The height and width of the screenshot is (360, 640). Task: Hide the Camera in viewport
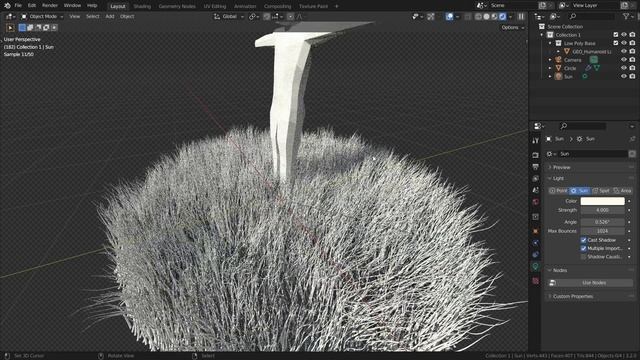pyautogui.click(x=624, y=60)
